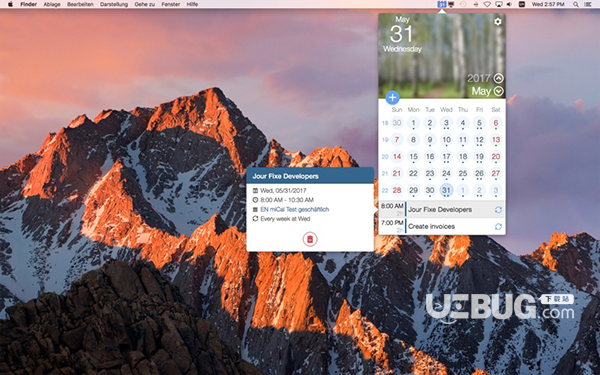The width and height of the screenshot is (600, 375).
Task: Click the menu bar clock Wed 2:57 PM
Action: (548, 4)
